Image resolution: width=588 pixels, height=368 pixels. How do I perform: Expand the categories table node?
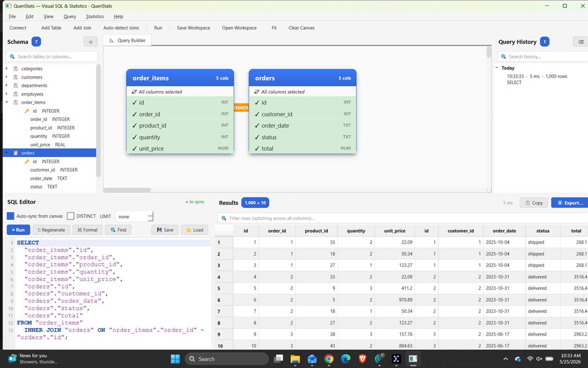(7, 69)
